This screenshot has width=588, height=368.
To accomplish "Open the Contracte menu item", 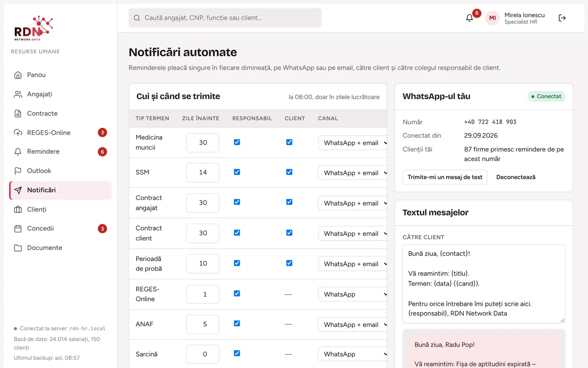I will click(x=60, y=113).
